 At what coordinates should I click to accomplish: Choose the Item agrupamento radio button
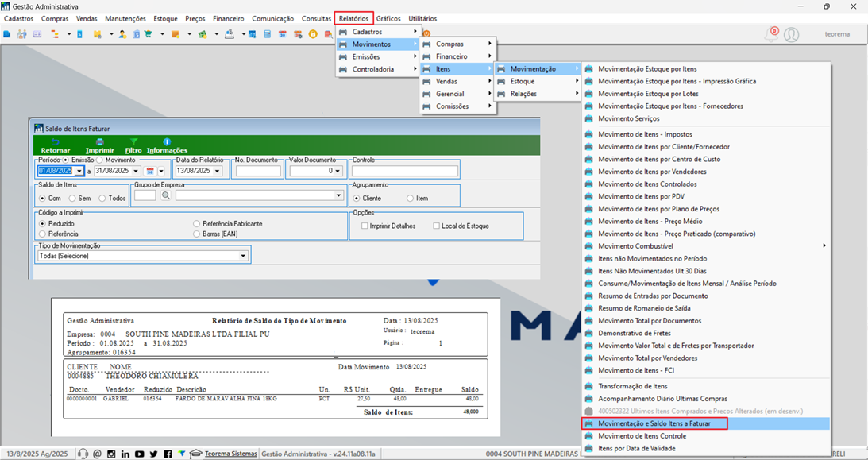coord(411,198)
